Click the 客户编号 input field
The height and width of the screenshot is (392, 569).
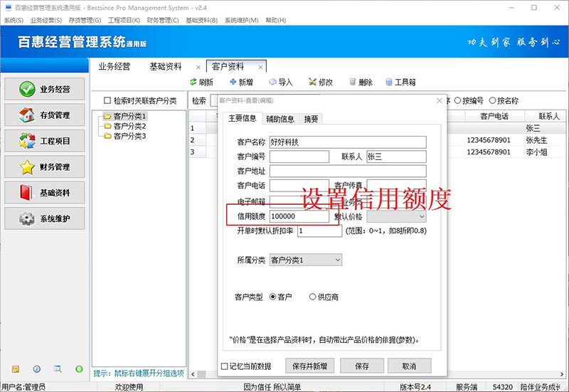coord(299,157)
